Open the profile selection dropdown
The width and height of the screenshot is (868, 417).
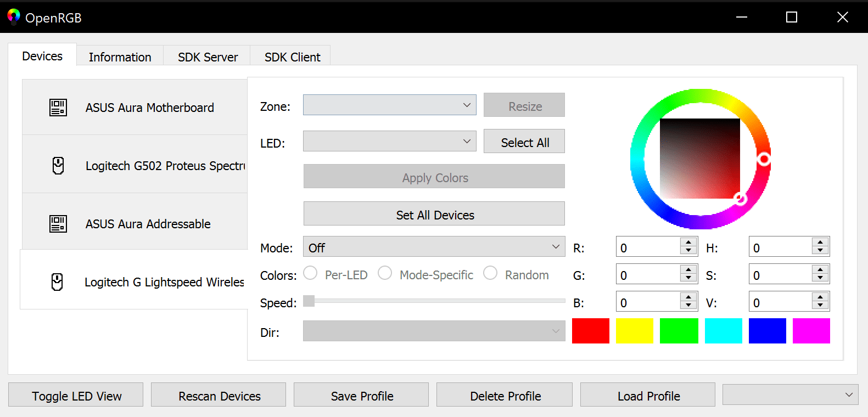[790, 395]
